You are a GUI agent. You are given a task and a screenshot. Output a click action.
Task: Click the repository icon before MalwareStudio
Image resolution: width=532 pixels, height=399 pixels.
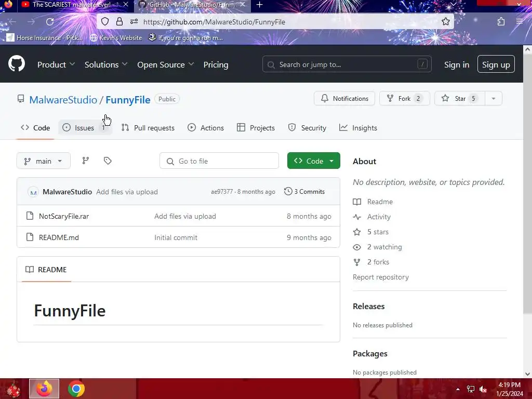point(21,99)
